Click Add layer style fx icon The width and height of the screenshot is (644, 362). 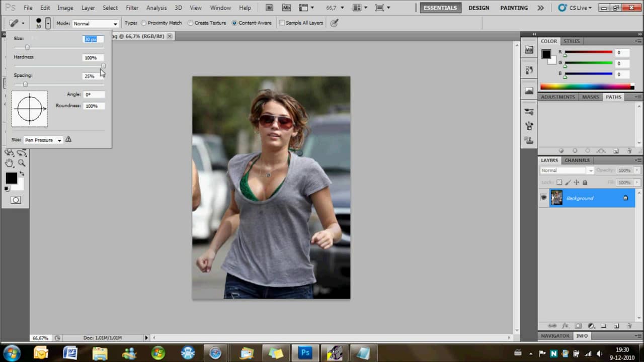pos(565,326)
